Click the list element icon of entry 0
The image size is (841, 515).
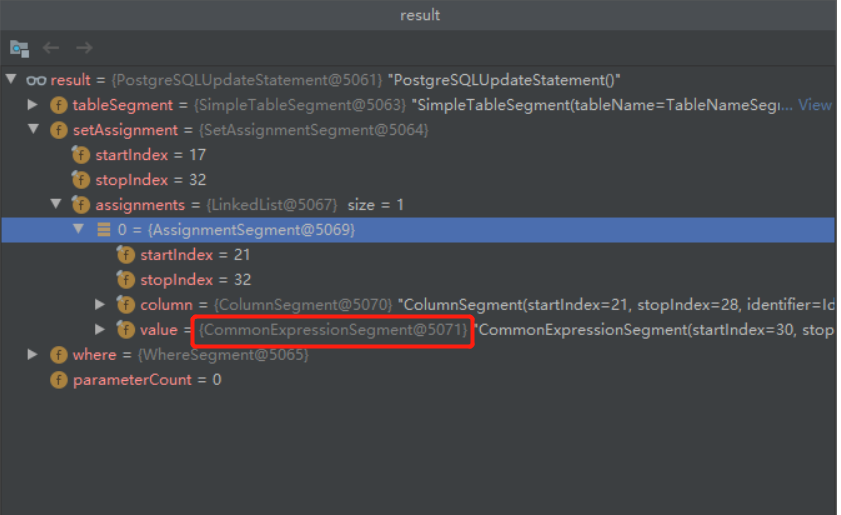[104, 230]
